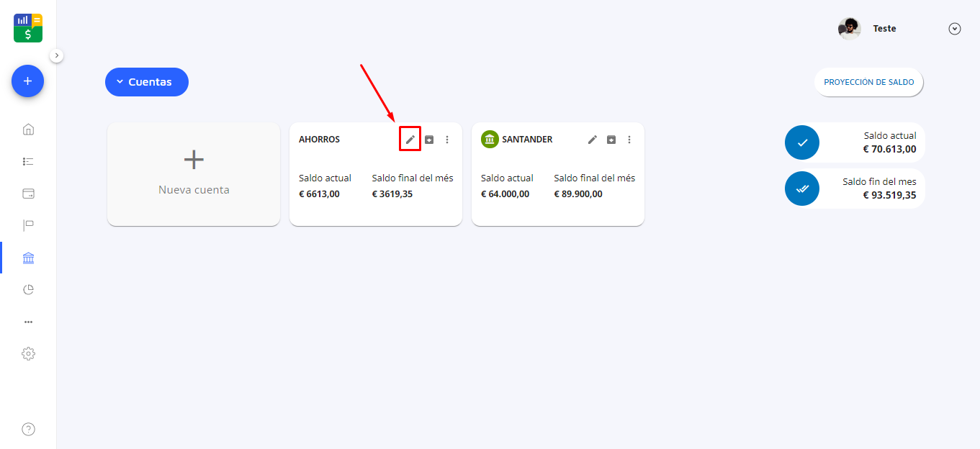This screenshot has width=980, height=449.
Task: Open help question mark icon
Action: [x=28, y=430]
